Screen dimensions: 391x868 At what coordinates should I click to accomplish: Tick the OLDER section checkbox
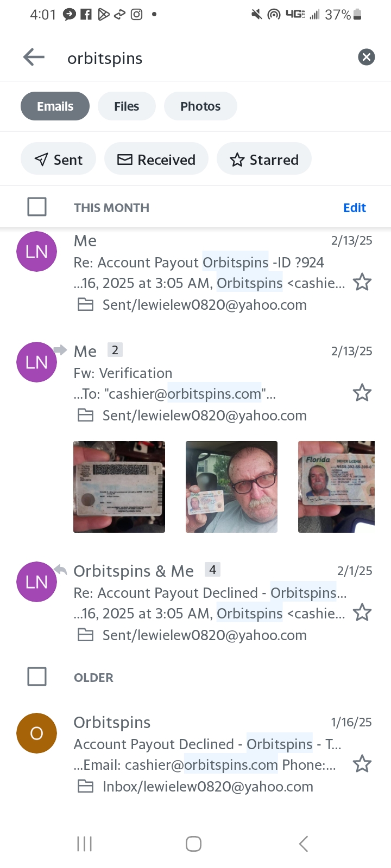(37, 676)
